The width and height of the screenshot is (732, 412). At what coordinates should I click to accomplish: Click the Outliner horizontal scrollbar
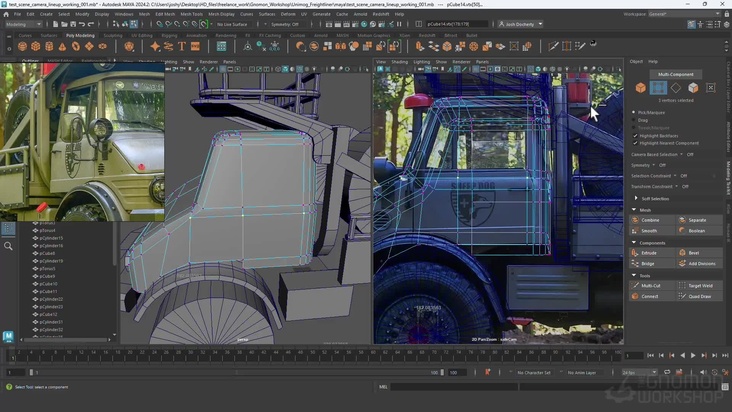(67, 340)
